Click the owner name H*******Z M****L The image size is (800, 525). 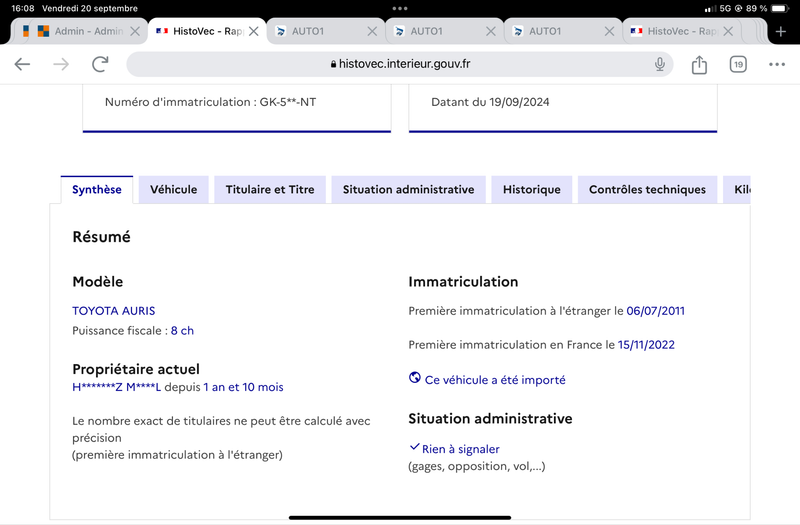pyautogui.click(x=116, y=387)
